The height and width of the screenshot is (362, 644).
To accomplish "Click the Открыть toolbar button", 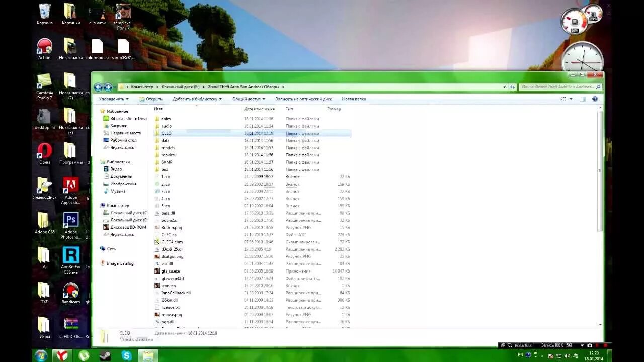I will (x=150, y=99).
